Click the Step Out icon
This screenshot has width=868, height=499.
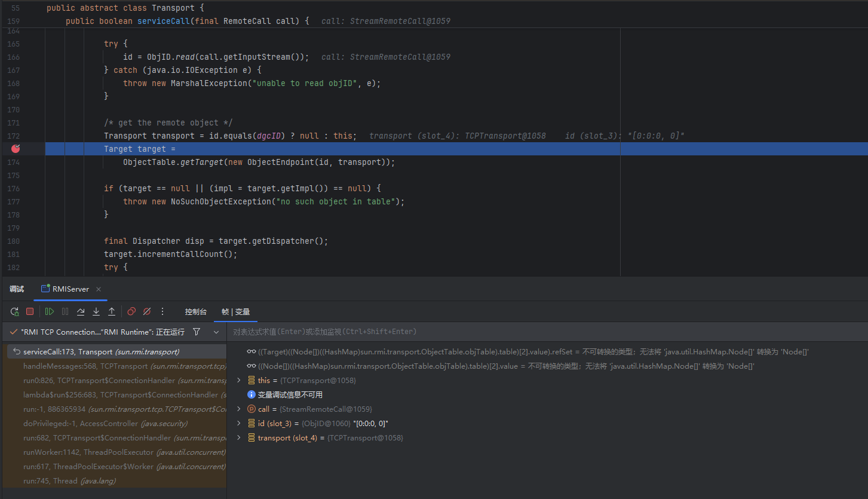112,311
